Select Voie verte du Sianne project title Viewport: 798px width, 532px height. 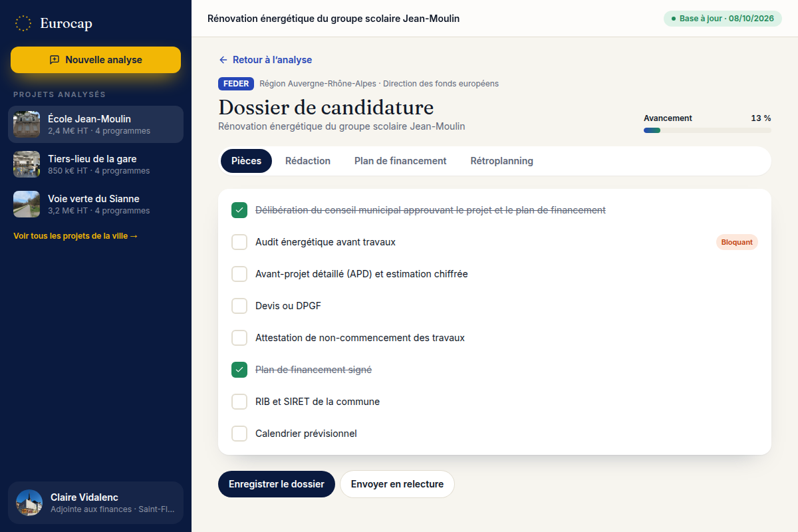tap(94, 199)
